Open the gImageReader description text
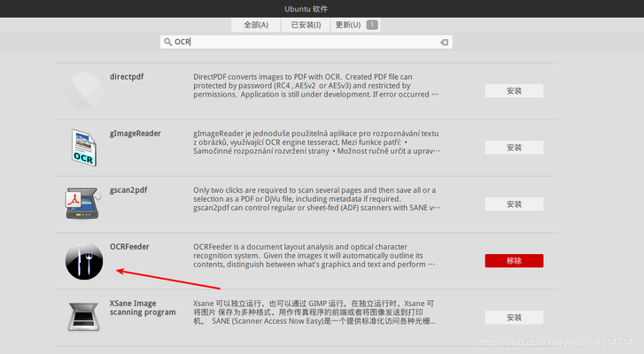 point(315,142)
